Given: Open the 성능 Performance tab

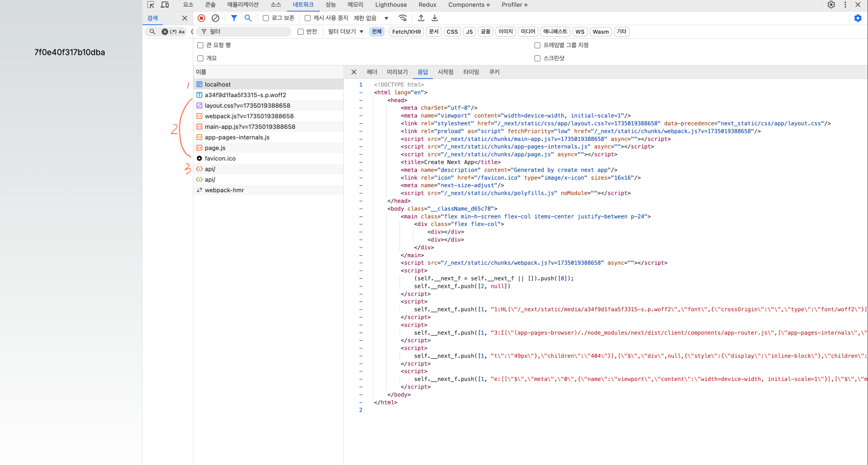Looking at the screenshot, I should pyautogui.click(x=331, y=5).
